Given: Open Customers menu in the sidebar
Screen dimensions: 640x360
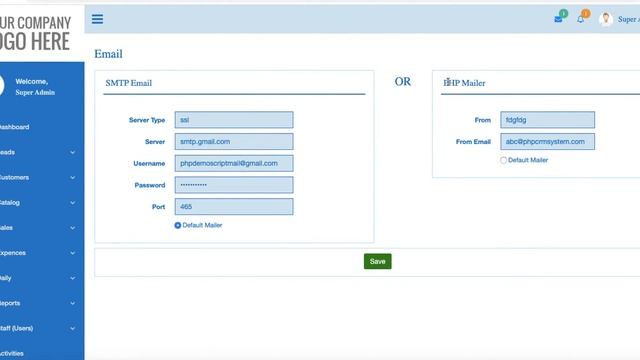Looking at the screenshot, I should click(x=14, y=178).
